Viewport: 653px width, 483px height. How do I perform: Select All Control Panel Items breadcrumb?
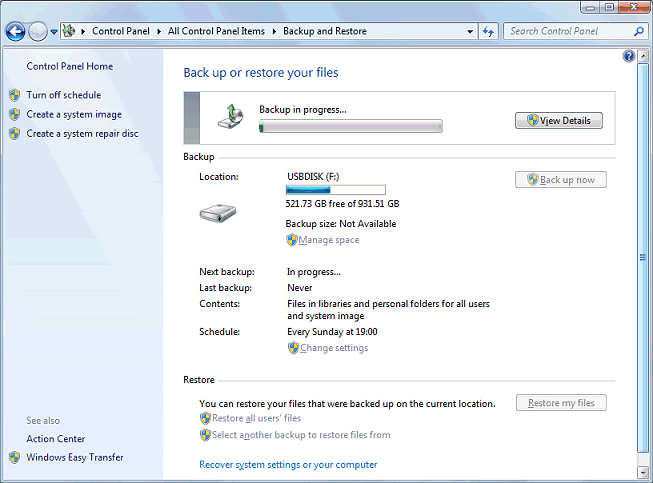coord(216,31)
